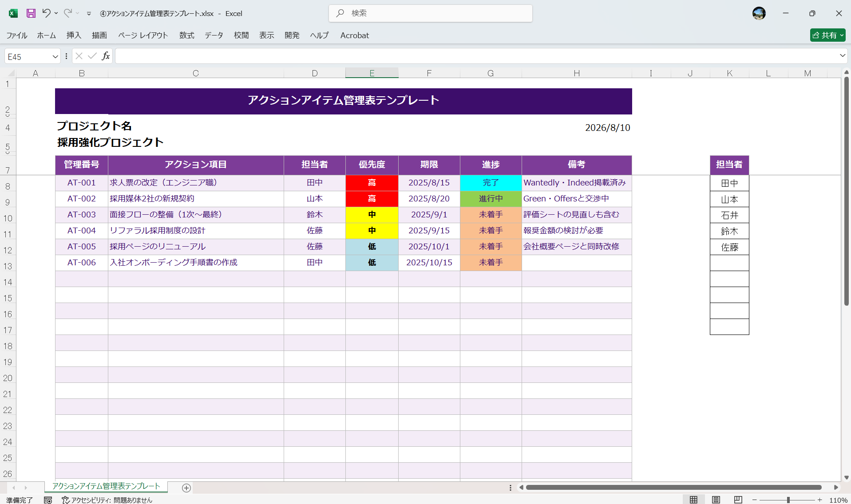Click the scroll left arrow
The width and height of the screenshot is (851, 504).
tap(521, 487)
